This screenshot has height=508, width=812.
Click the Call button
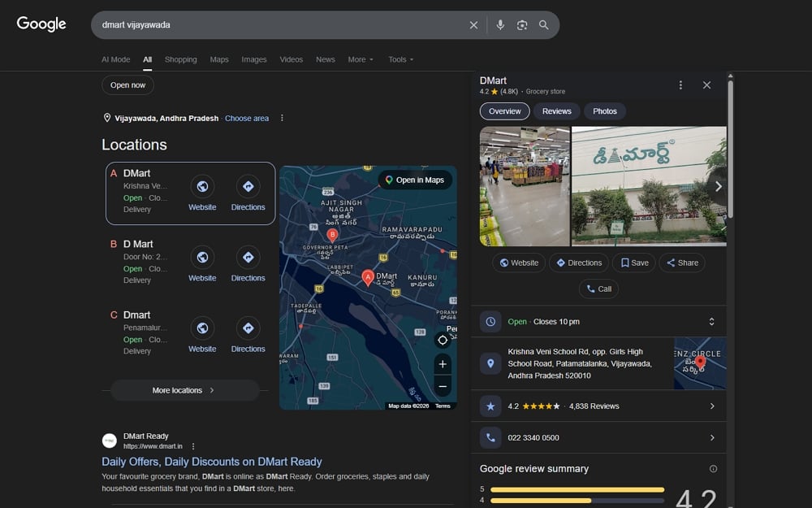tap(598, 289)
